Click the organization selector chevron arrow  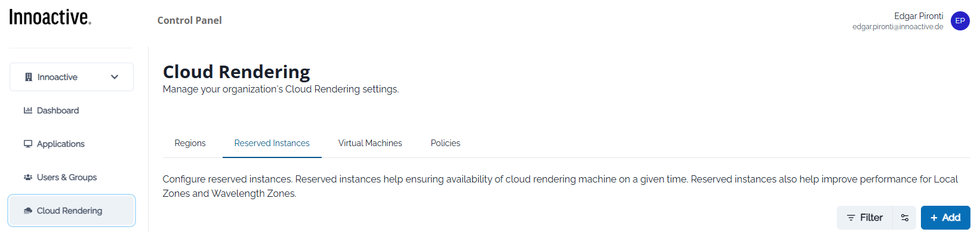(115, 77)
